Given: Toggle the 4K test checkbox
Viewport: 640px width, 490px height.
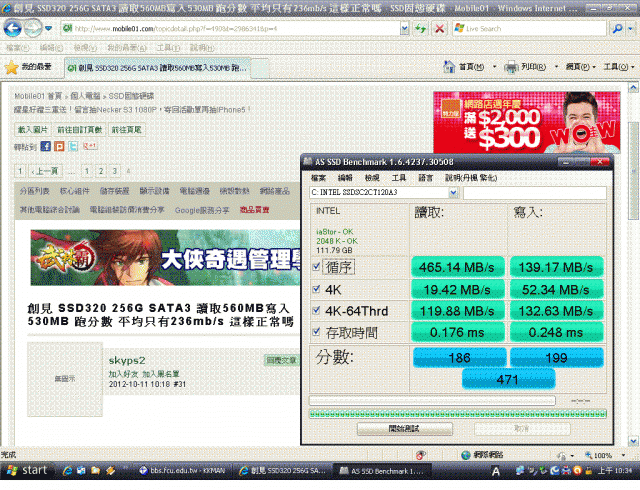Looking at the screenshot, I should [316, 289].
